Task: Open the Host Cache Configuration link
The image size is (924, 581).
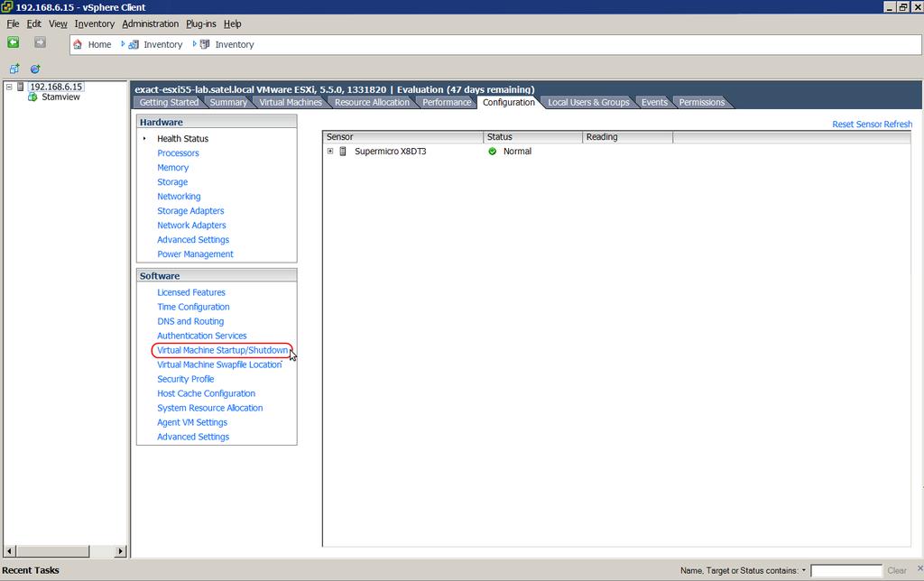Action: 206,393
